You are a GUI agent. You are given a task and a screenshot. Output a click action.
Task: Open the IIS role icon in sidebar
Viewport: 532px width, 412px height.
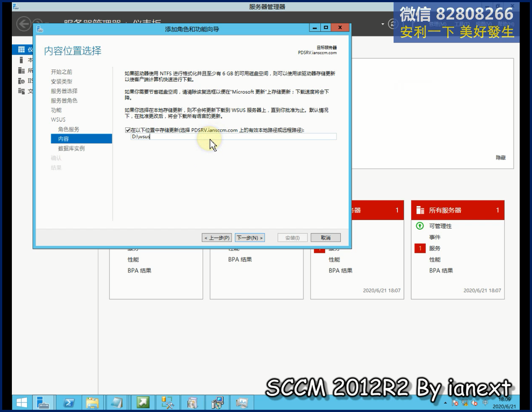[21, 81]
